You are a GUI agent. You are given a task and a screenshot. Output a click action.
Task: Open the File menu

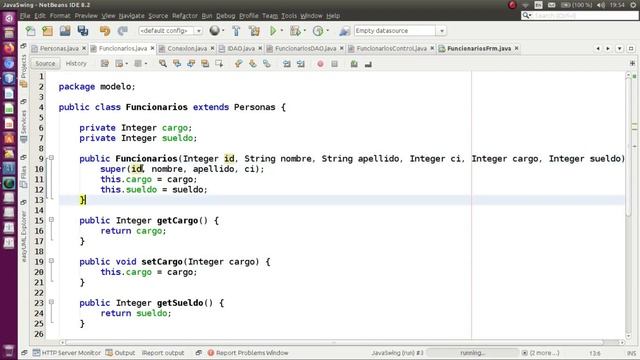click(25, 16)
